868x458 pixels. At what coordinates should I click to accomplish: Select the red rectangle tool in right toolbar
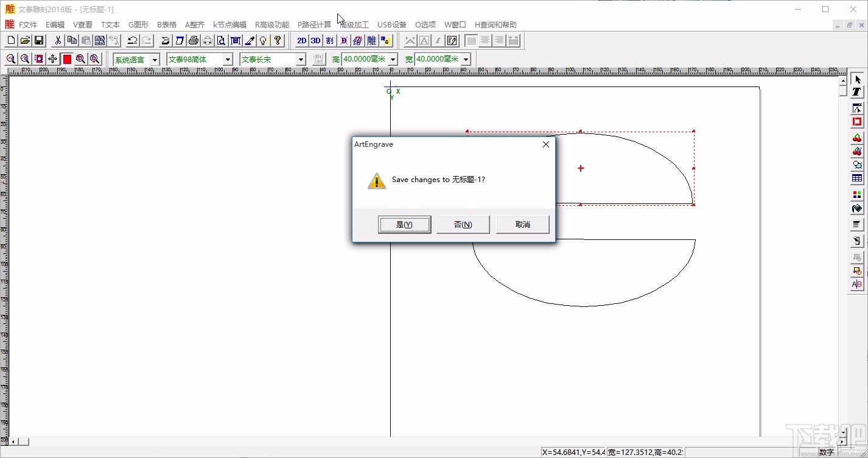(857, 122)
